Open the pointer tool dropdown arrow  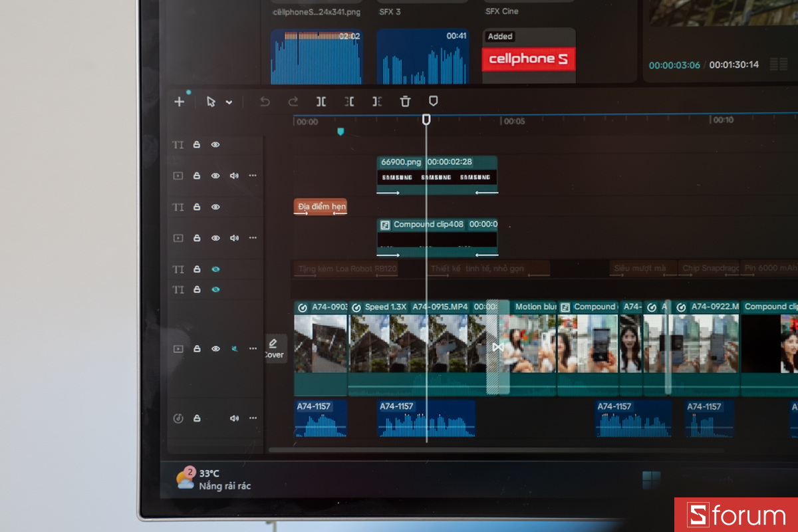[x=229, y=102]
